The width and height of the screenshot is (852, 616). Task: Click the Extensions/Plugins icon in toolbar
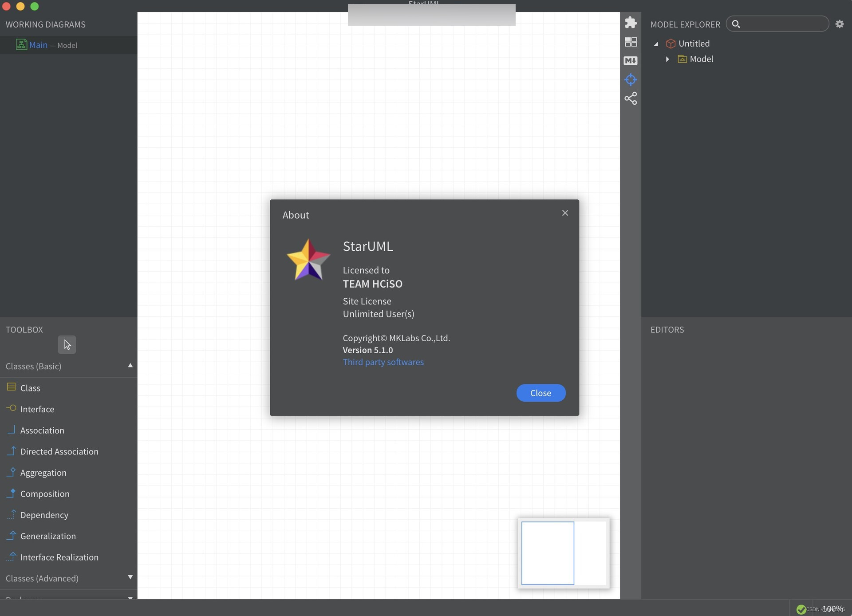pos(631,24)
